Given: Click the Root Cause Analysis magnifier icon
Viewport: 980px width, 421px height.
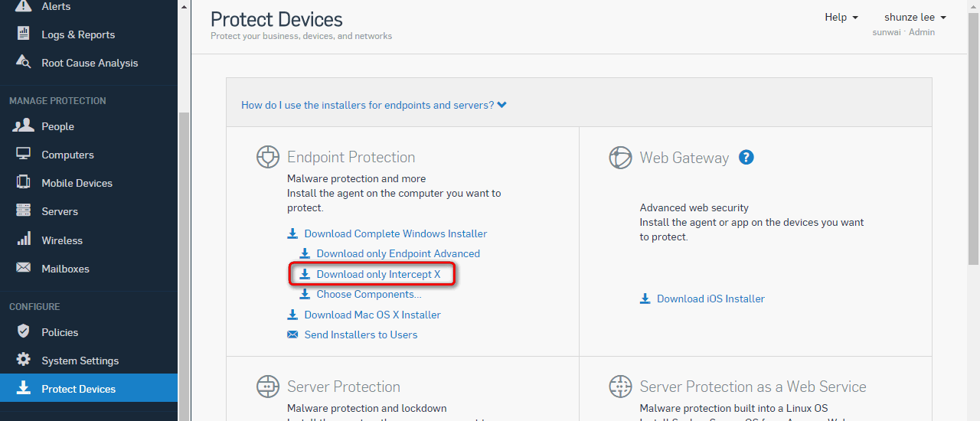Looking at the screenshot, I should [24, 63].
